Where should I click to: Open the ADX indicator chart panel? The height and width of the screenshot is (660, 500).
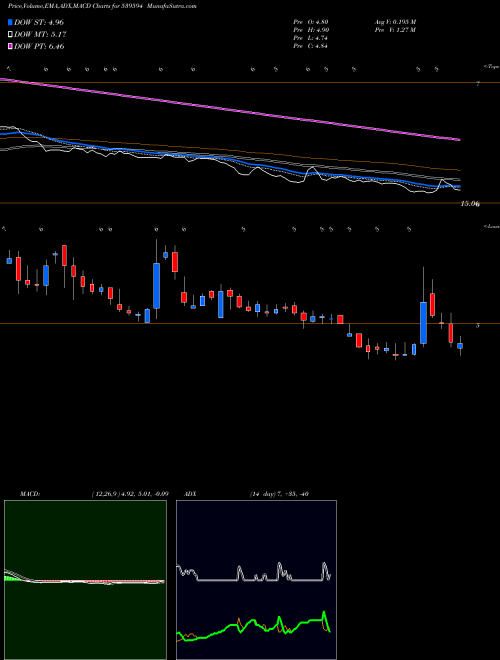(x=256, y=580)
